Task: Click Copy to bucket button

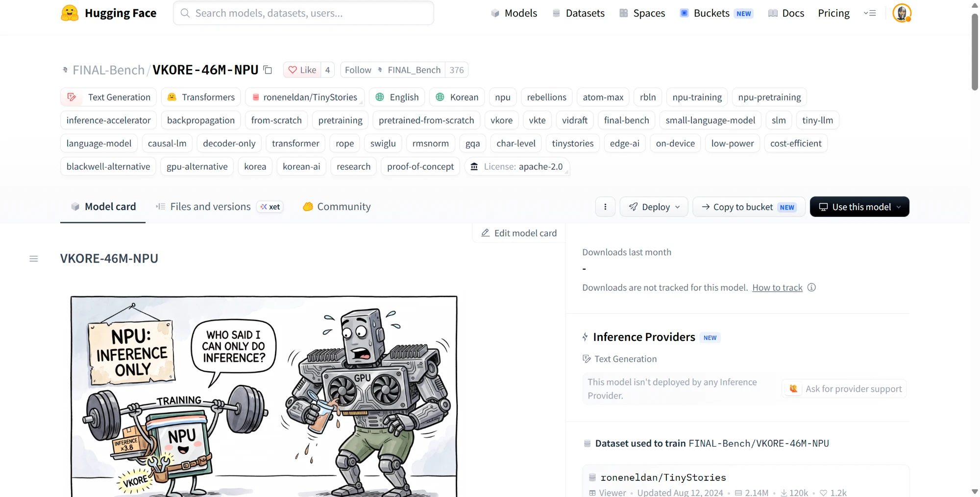Action: [x=749, y=207]
